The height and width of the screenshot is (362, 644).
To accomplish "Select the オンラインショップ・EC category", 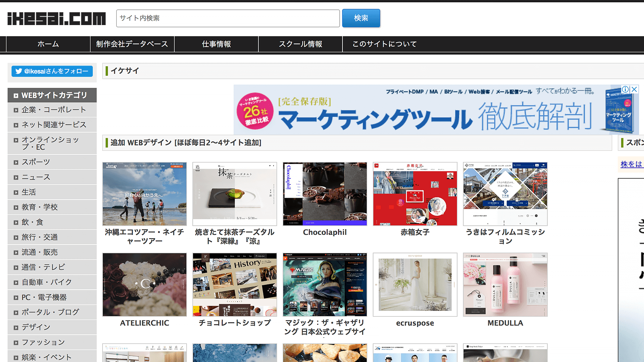I will 52,143.
